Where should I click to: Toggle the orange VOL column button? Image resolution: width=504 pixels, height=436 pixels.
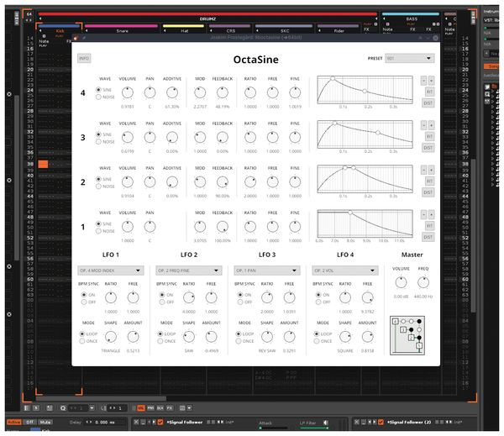pos(141,408)
